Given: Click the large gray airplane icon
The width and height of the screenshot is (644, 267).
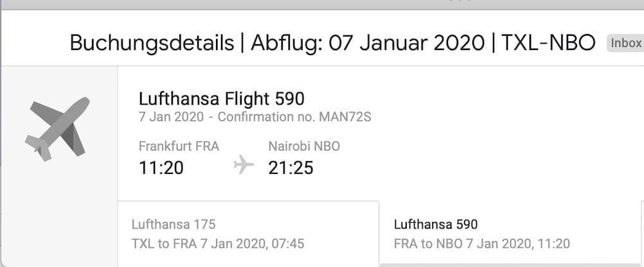Looking at the screenshot, I should (58, 128).
